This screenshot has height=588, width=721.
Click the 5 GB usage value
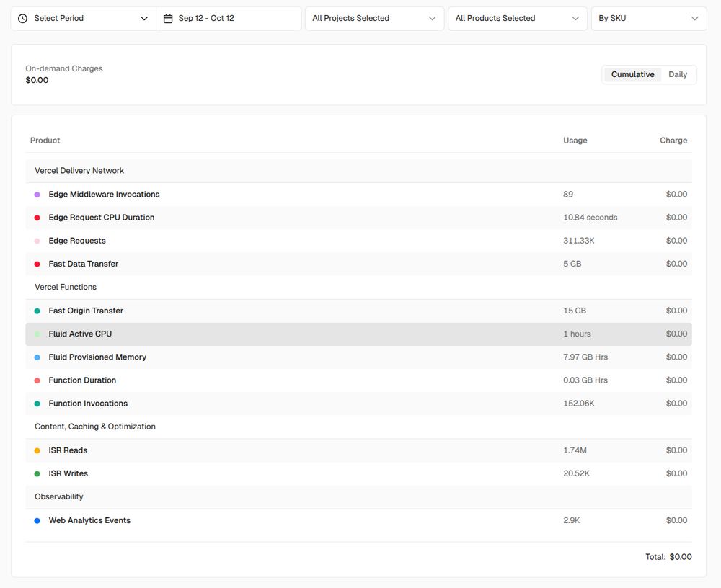(572, 264)
